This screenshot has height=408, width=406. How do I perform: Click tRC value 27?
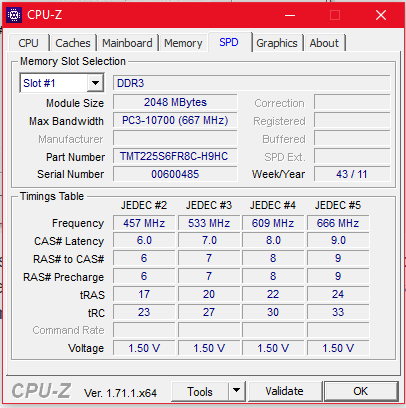pyautogui.click(x=209, y=312)
